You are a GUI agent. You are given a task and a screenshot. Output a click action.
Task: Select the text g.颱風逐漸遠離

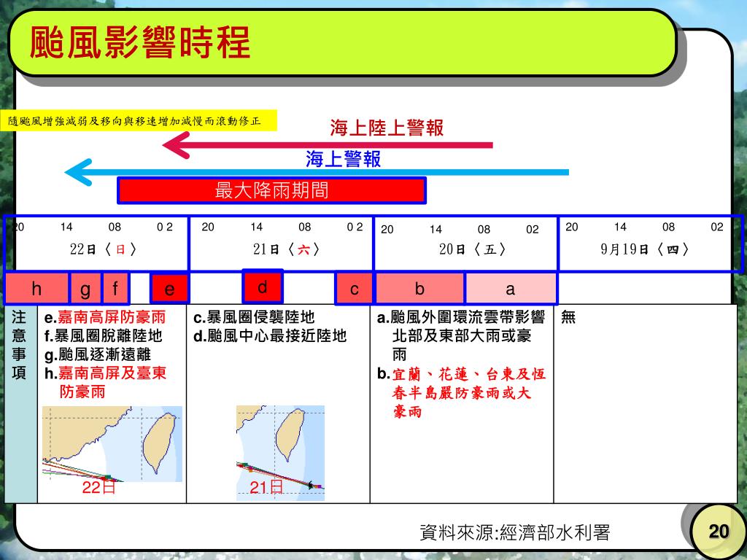tap(98, 354)
